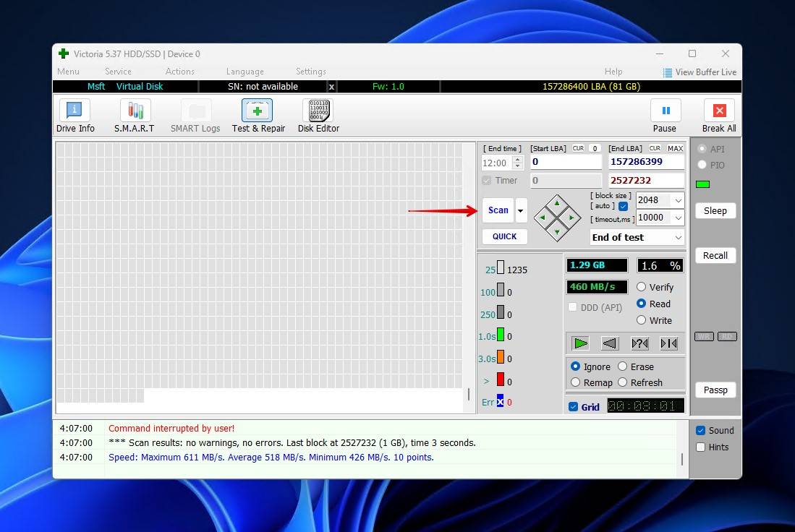The width and height of the screenshot is (795, 532).
Task: Select the Read radio button
Action: [x=642, y=304]
